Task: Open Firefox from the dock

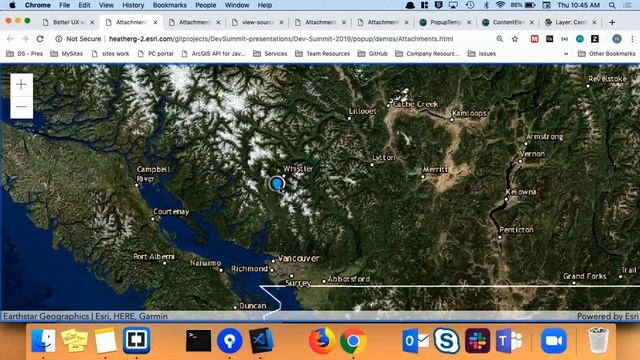Action: (x=322, y=340)
